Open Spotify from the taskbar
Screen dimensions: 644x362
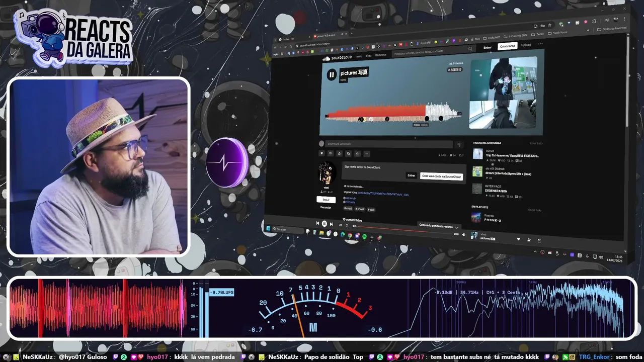(x=364, y=236)
